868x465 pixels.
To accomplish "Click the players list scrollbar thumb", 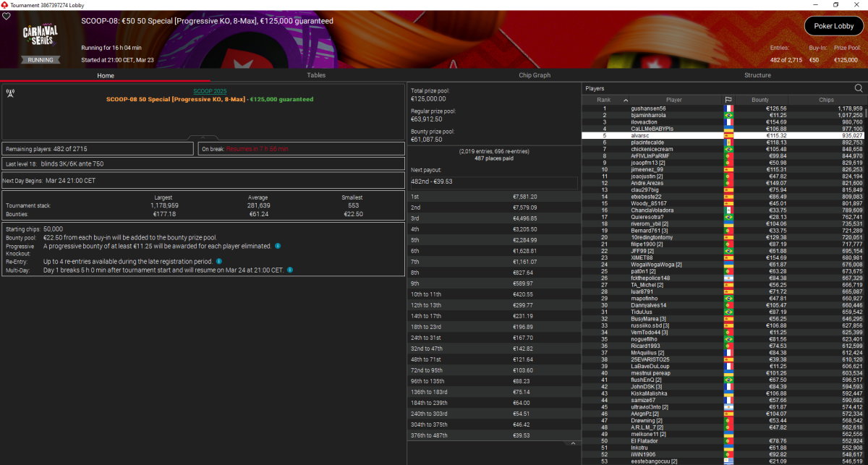I will pyautogui.click(x=866, y=114).
